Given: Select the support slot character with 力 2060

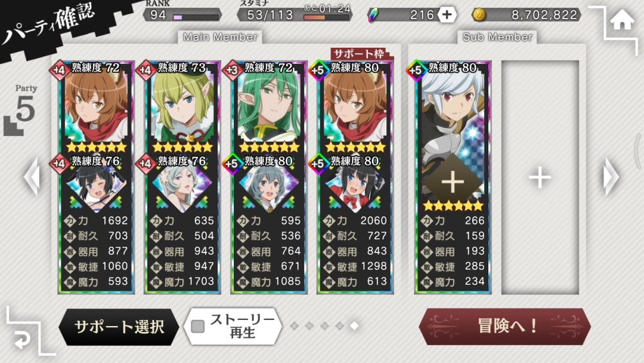Looking at the screenshot, I should [x=355, y=177].
